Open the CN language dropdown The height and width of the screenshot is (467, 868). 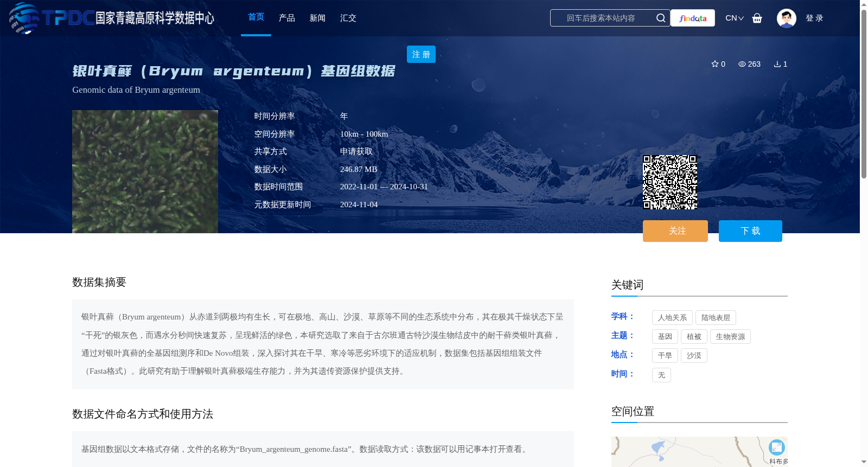tap(735, 18)
